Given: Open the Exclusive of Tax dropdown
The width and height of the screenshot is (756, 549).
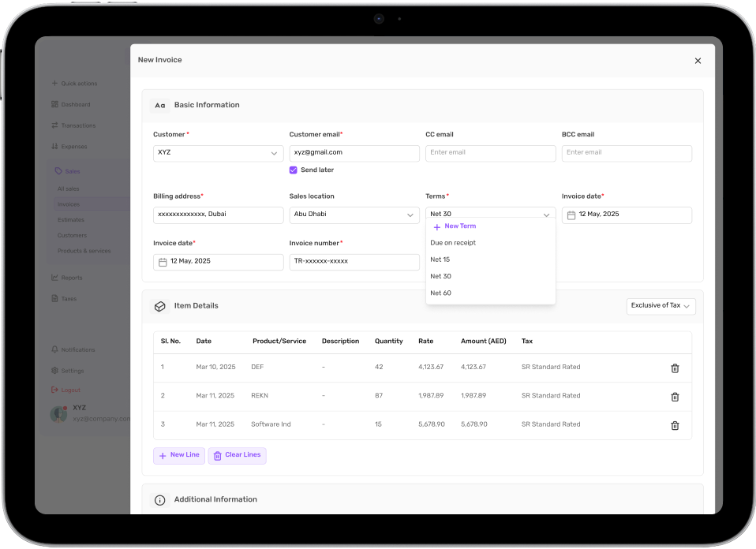Looking at the screenshot, I should click(x=661, y=306).
